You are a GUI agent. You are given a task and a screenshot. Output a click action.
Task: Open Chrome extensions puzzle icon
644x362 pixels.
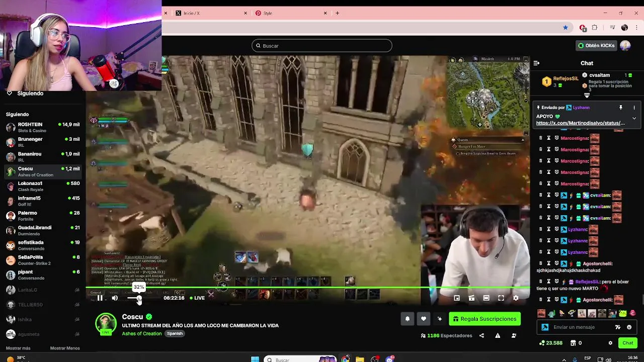[x=595, y=28]
